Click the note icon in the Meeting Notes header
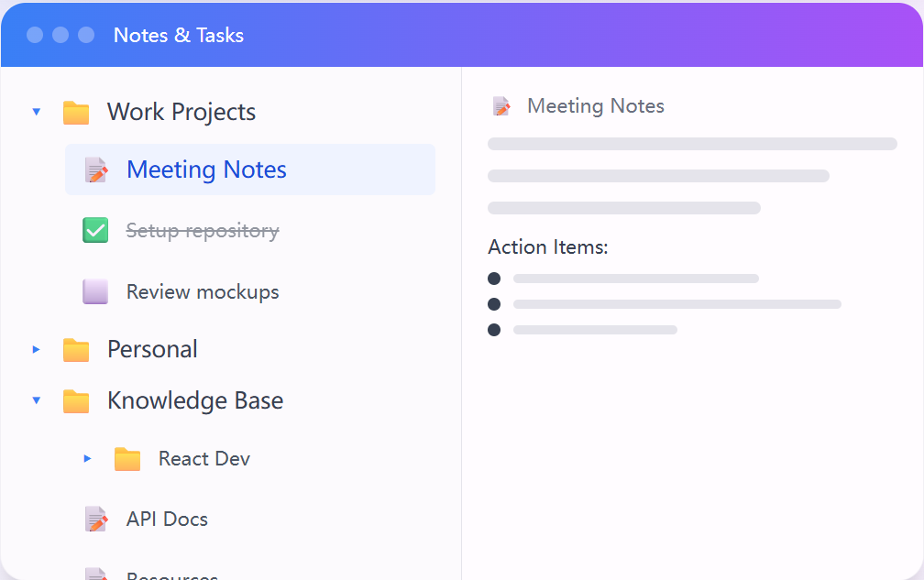This screenshot has height=580, width=924. coord(501,106)
